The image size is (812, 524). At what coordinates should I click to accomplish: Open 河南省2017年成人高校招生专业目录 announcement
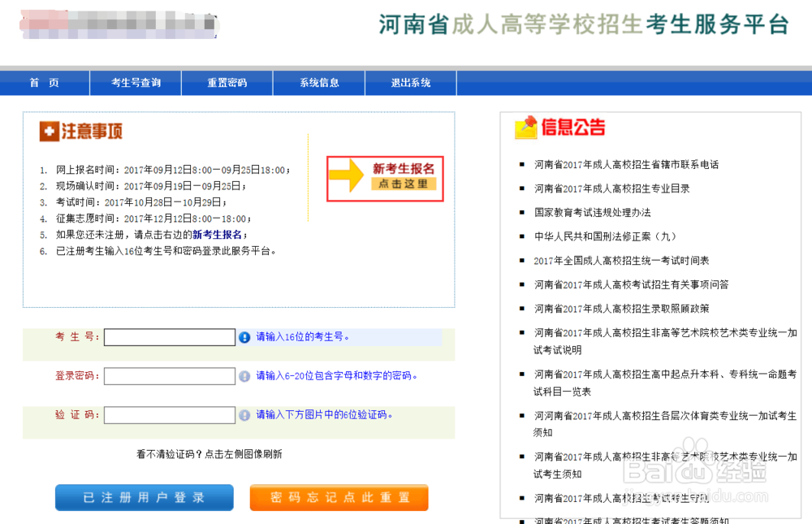coord(611,188)
